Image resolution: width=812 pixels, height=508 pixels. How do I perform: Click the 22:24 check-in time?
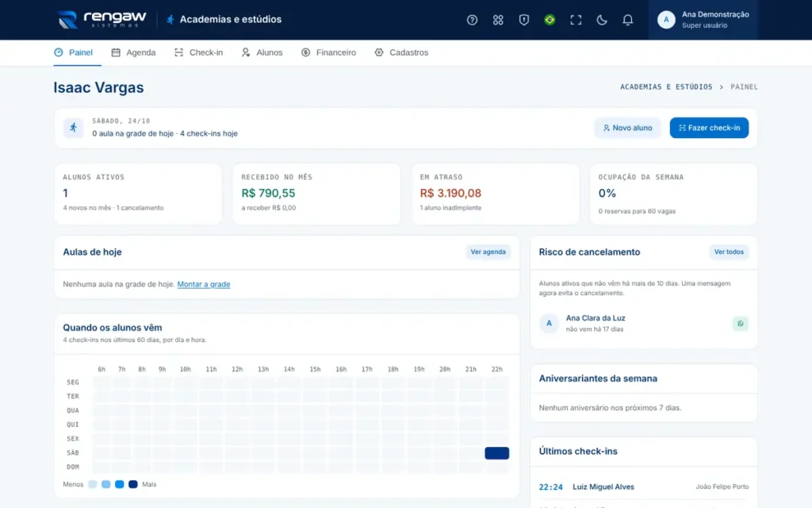click(x=550, y=487)
